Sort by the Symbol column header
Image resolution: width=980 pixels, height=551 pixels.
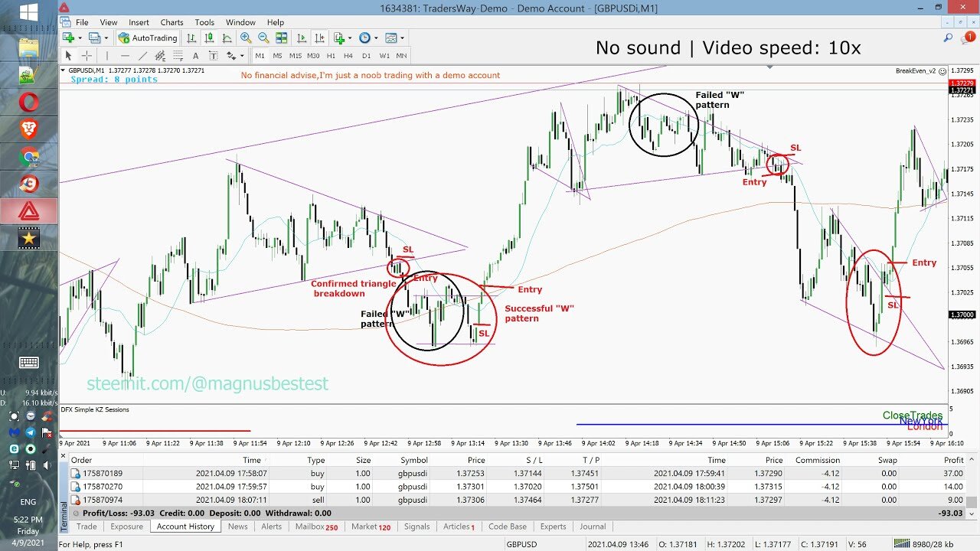pyautogui.click(x=413, y=460)
